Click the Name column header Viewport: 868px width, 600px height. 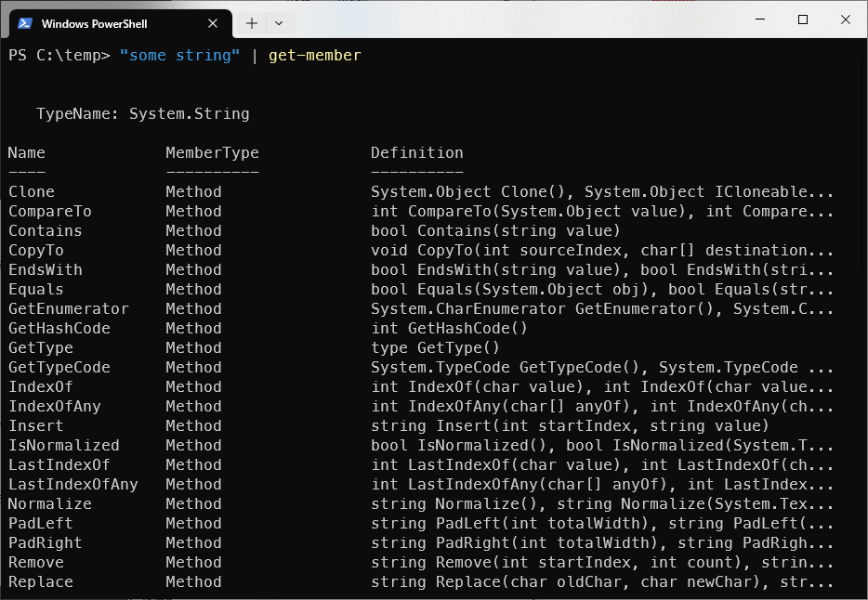click(x=27, y=152)
